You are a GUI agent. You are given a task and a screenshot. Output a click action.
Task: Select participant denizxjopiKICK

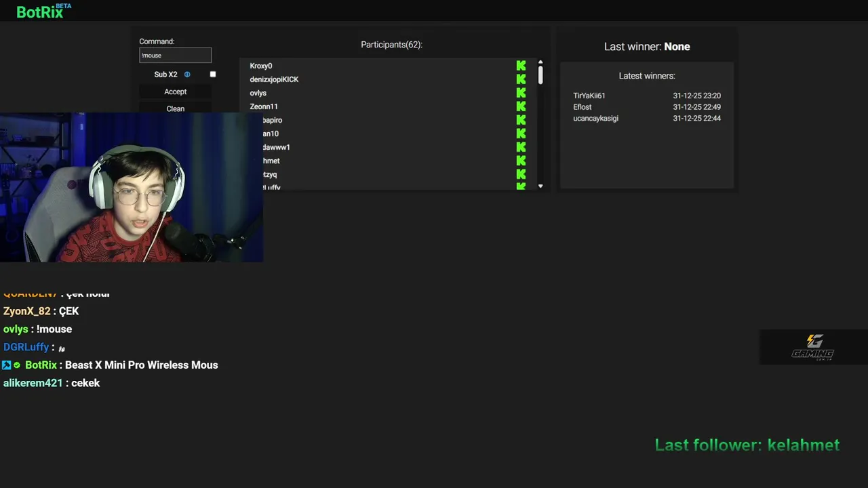(x=274, y=79)
